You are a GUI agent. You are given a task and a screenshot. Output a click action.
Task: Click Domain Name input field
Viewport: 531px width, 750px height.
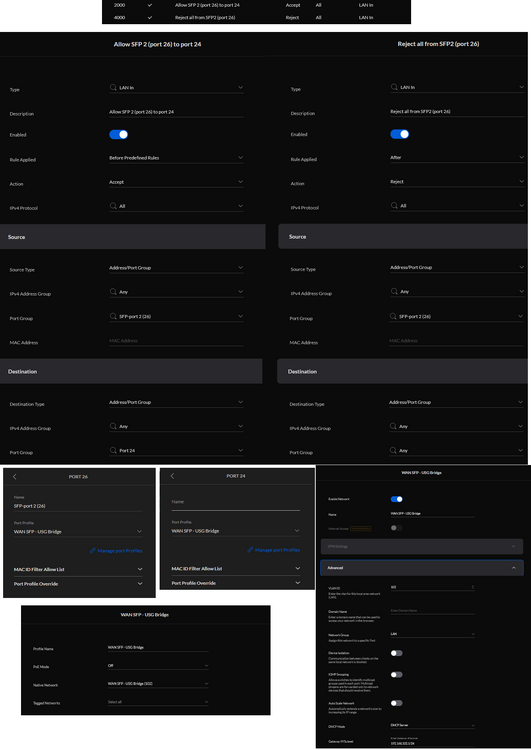432,611
